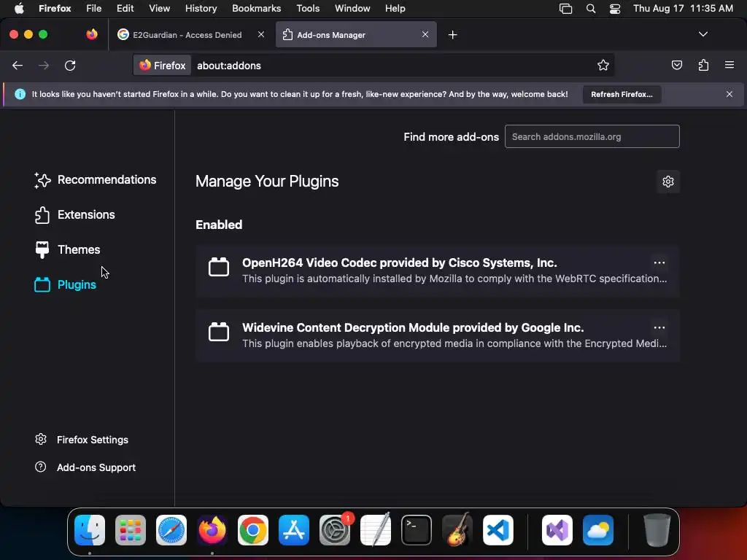Bookmark this page with the star icon
747x560 pixels.
[603, 65]
